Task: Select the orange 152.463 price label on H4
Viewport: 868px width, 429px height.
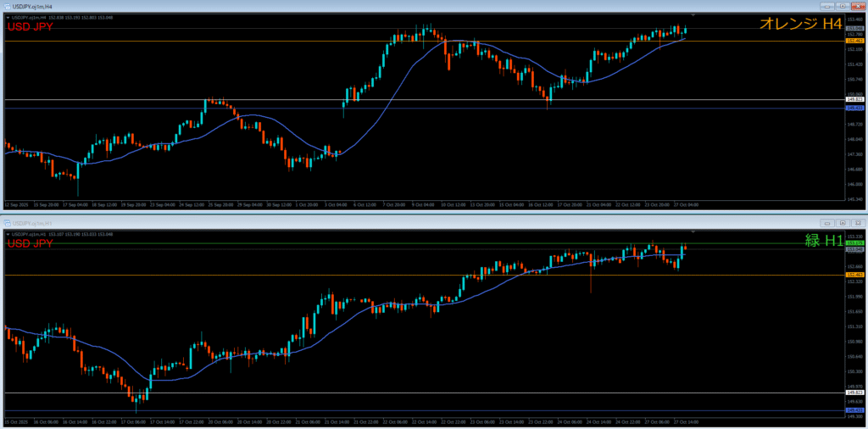Action: tap(854, 41)
